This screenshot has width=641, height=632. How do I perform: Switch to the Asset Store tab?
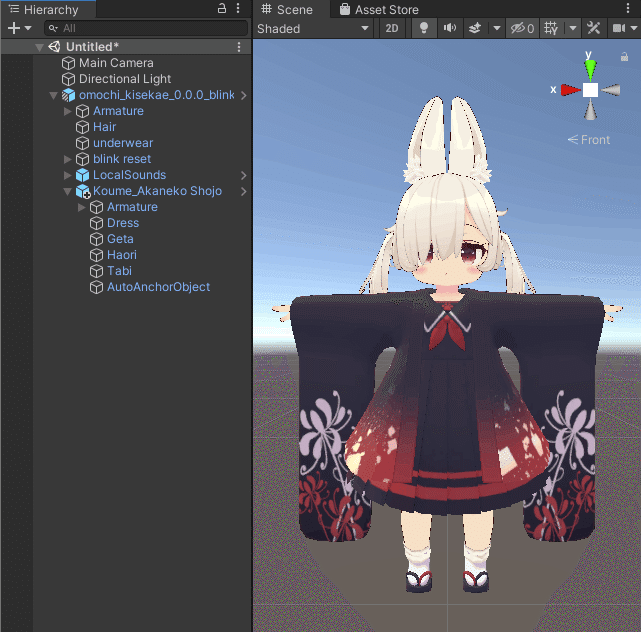pos(379,9)
